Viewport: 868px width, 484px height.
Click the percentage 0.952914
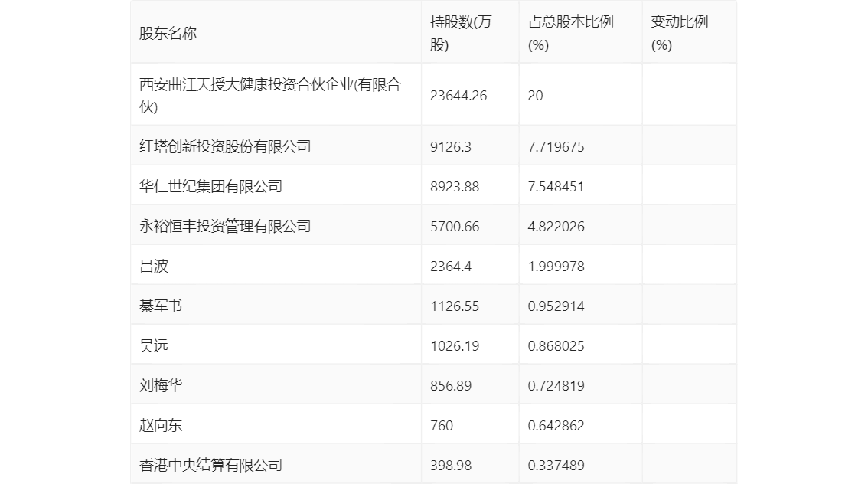coord(556,306)
